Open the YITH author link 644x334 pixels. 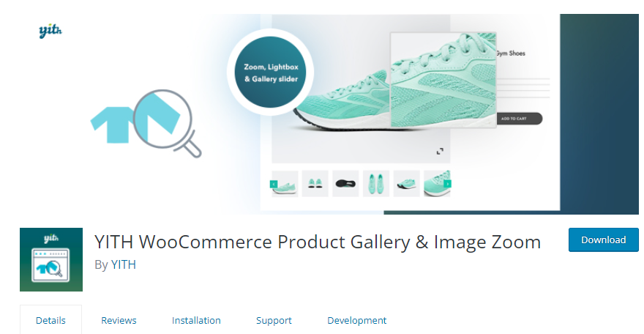click(123, 264)
